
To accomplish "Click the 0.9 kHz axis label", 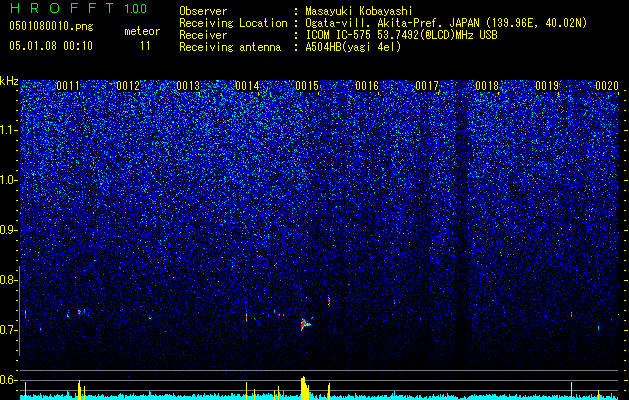I will coord(8,230).
